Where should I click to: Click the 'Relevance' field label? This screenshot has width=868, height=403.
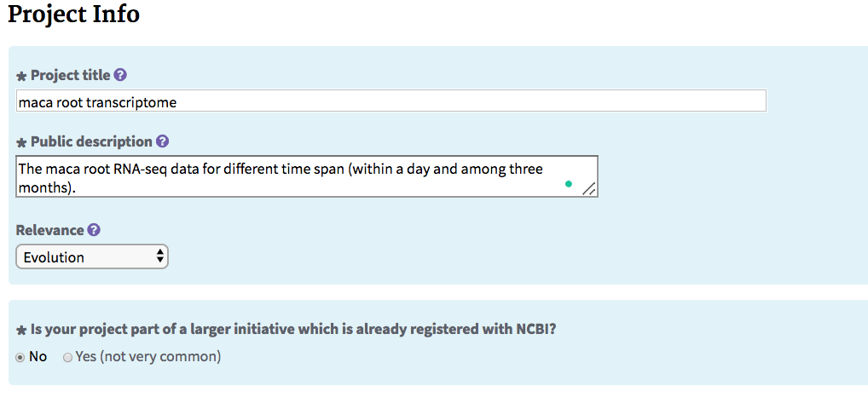(x=49, y=230)
